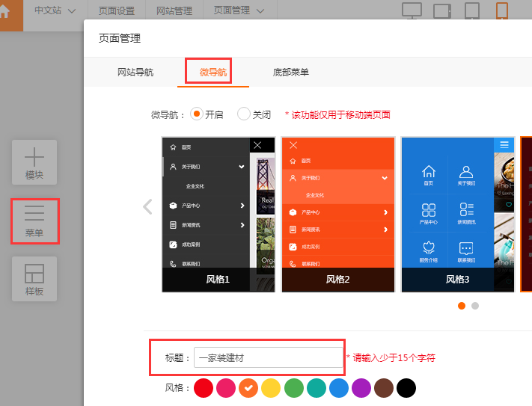The image size is (532, 406).
Task: Go to second carousel page dot
Action: [475, 306]
